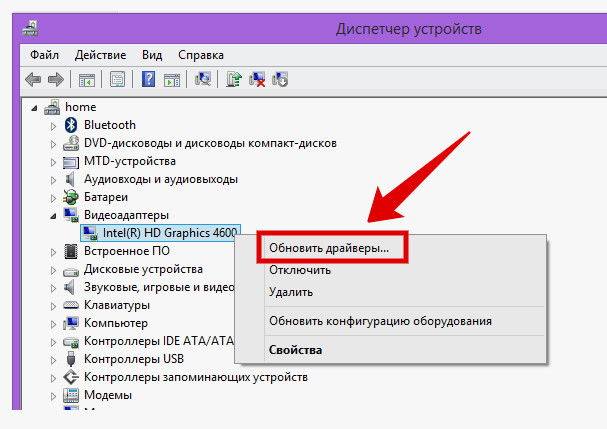
Task: Open Properties via the toolbar sheet icon
Action: [117, 79]
